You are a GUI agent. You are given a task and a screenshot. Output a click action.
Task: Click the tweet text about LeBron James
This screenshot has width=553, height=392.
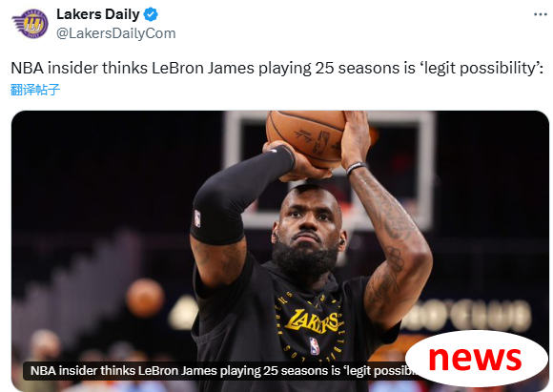point(276,68)
